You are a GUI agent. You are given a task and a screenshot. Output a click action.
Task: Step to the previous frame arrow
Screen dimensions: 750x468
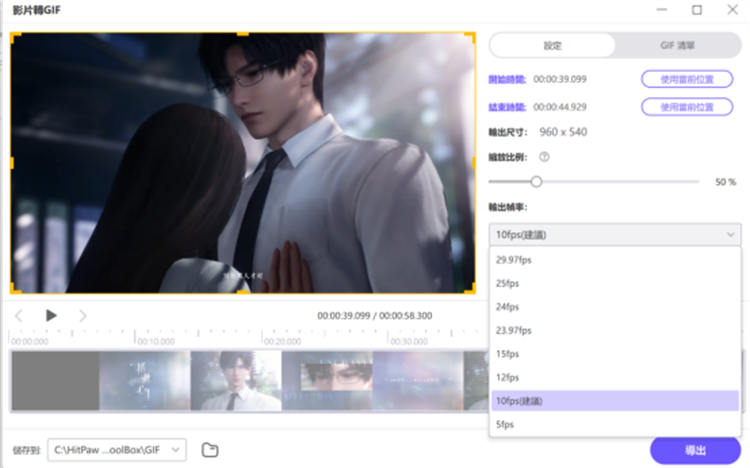19,315
